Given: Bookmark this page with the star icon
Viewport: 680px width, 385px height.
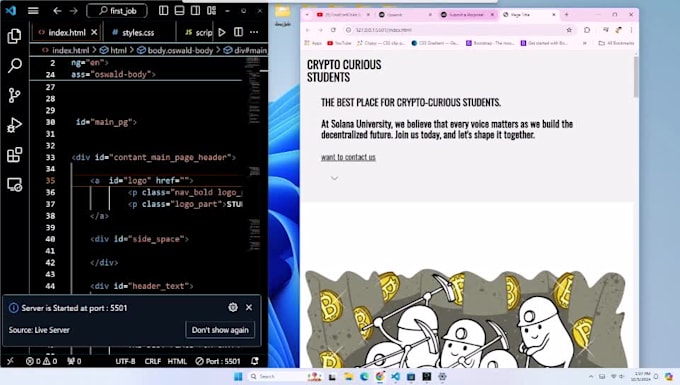Looking at the screenshot, I should 569,30.
